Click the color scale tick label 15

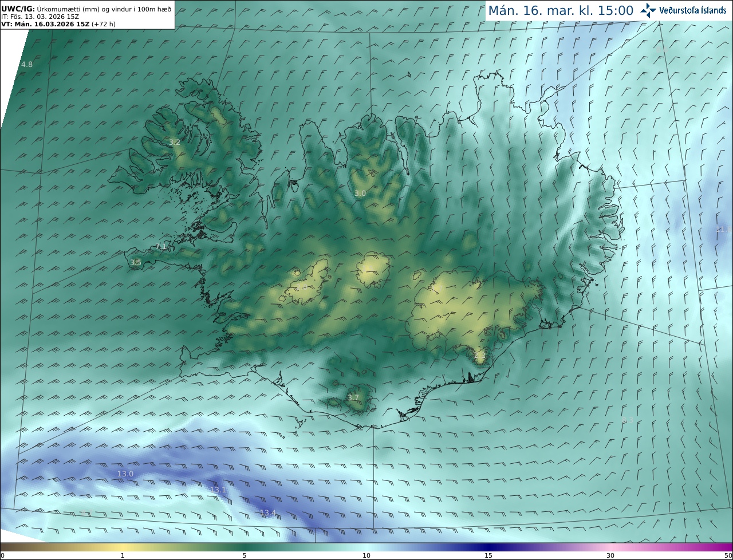(488, 555)
